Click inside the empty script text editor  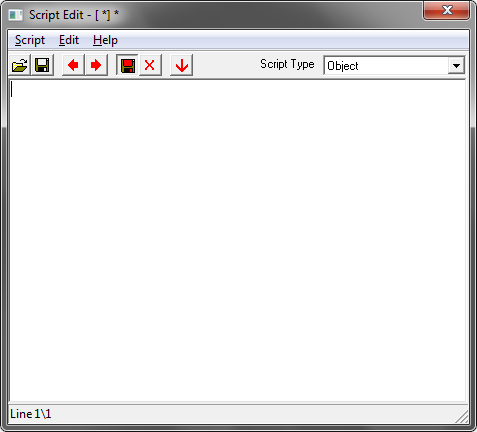click(237, 240)
